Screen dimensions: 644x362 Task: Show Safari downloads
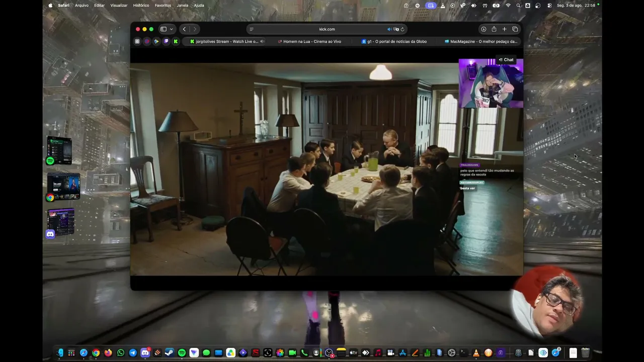(484, 29)
